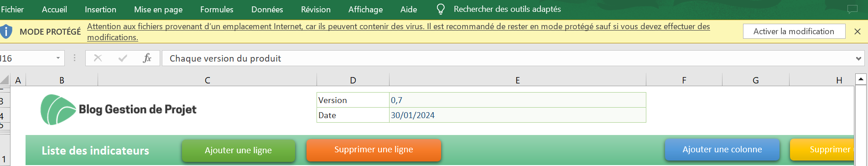Click the formula bar confirm checkmark icon

pos(122,58)
